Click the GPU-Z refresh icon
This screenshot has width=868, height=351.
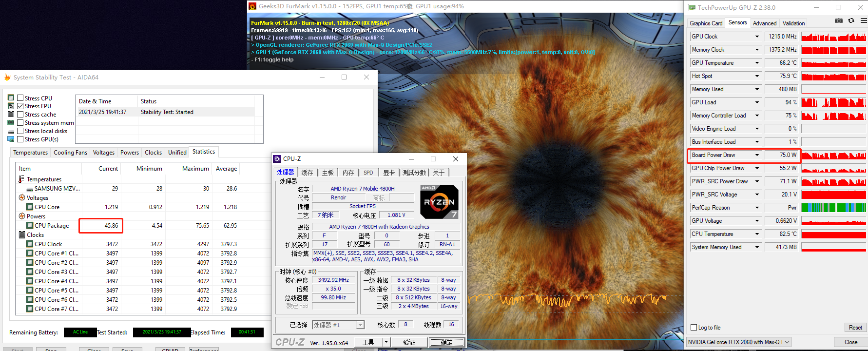pyautogui.click(x=851, y=21)
